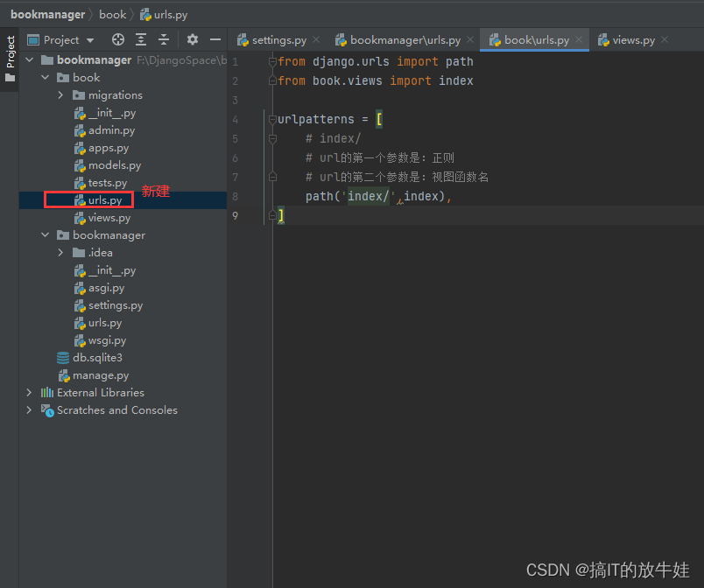Collapse the bookmanager root project node

click(30, 59)
